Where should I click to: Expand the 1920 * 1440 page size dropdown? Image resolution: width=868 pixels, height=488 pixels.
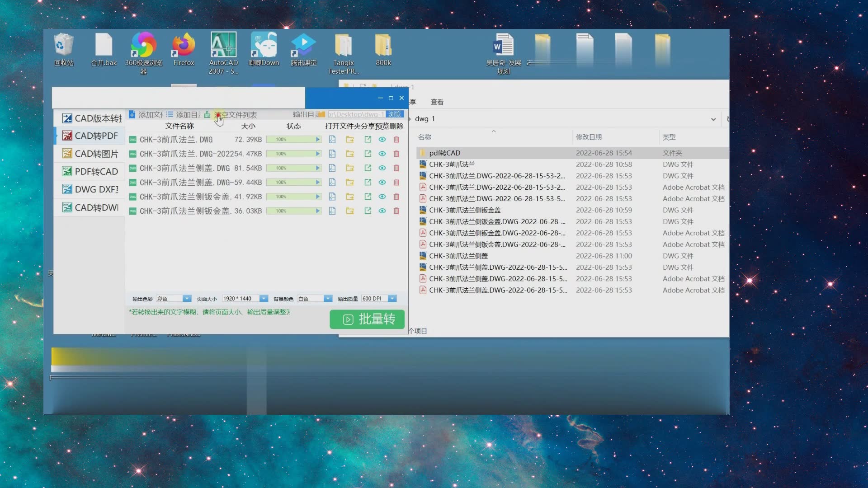(x=264, y=299)
